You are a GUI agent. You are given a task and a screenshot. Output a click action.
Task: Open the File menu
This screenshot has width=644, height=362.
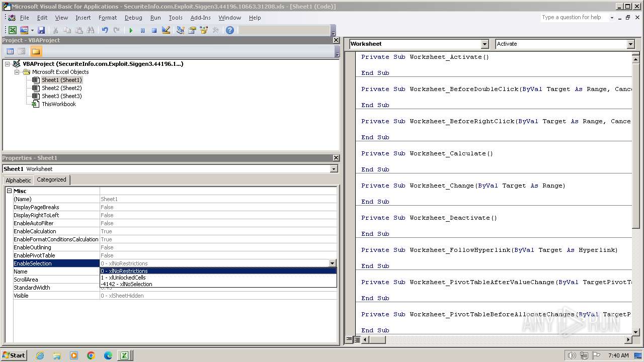[x=24, y=18]
